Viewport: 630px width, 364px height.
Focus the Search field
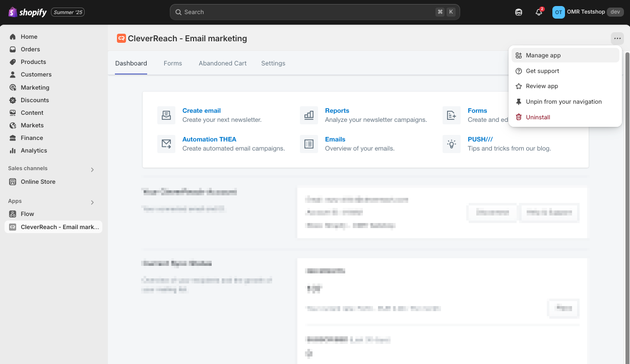click(x=315, y=12)
